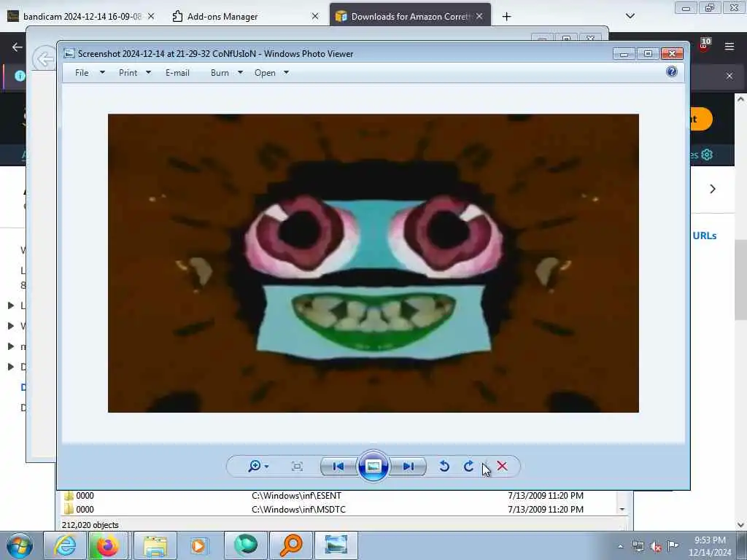Click the back arrow in the Explorer window
The image size is (747, 560).
44,60
